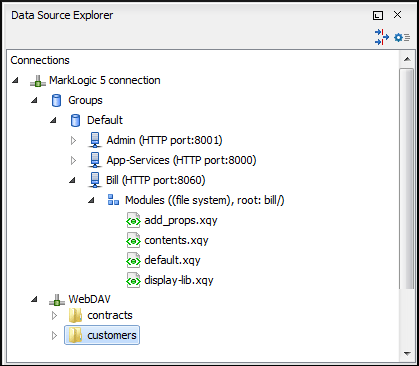Expand the customers folder
This screenshot has width=419, height=366.
(54, 335)
